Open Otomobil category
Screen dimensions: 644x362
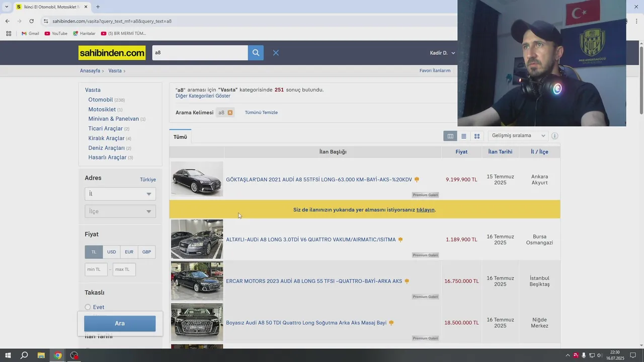(x=101, y=100)
